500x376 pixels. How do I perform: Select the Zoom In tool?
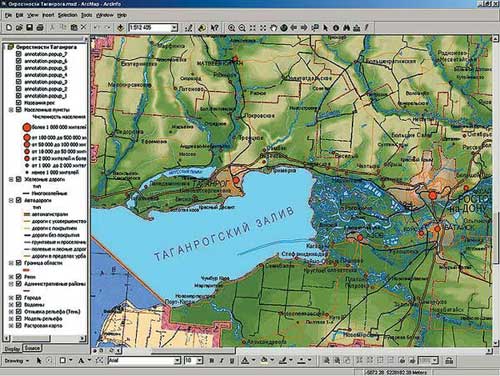(231, 28)
